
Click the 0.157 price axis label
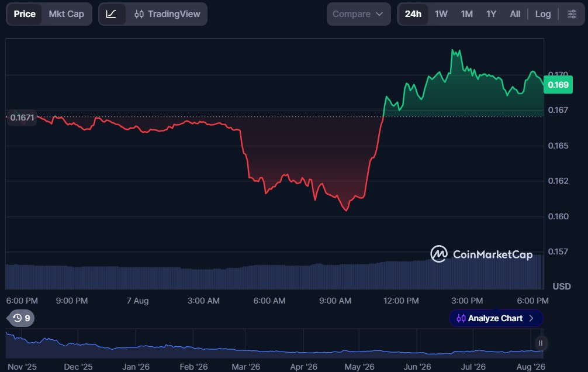558,252
